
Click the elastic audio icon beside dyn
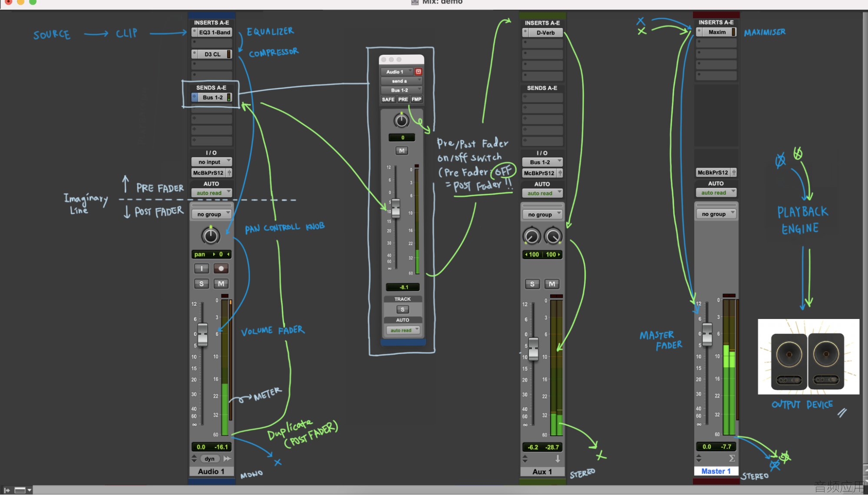(227, 459)
